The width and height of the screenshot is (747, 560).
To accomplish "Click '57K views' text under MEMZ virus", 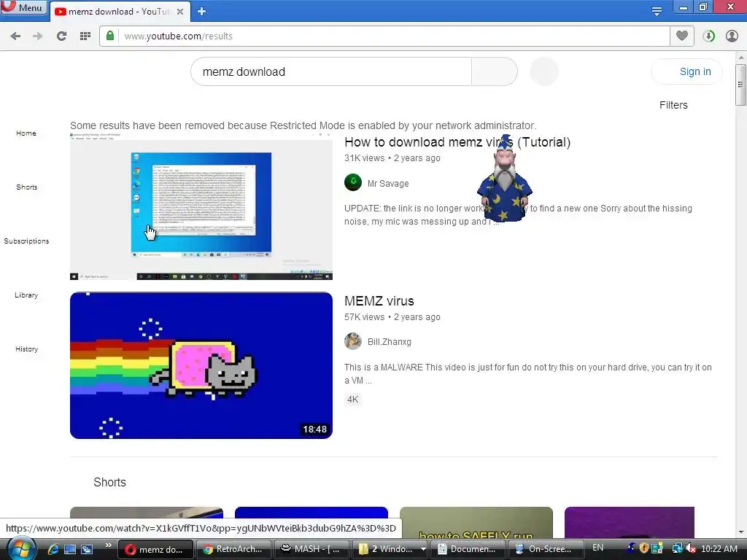I will coord(364,317).
